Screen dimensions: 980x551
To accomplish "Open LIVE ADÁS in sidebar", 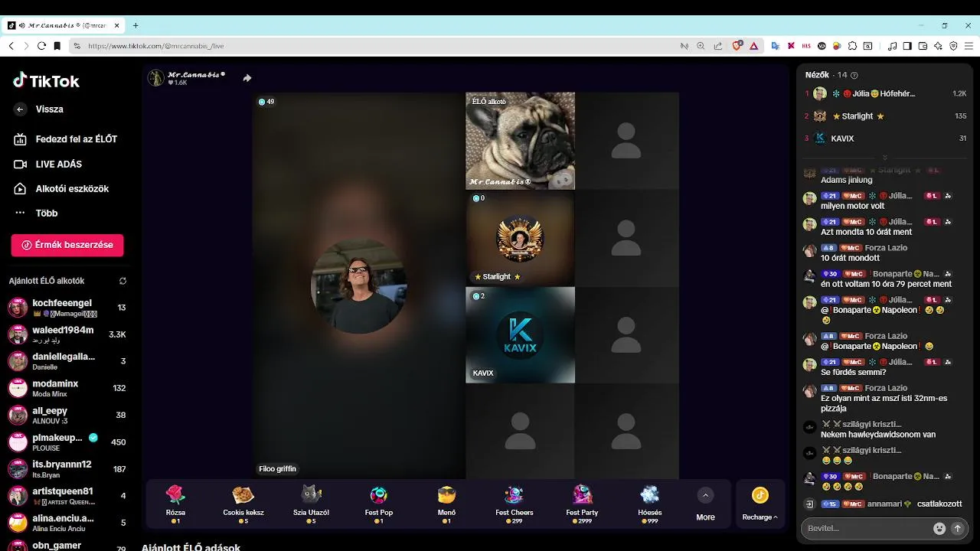I will pyautogui.click(x=48, y=164).
